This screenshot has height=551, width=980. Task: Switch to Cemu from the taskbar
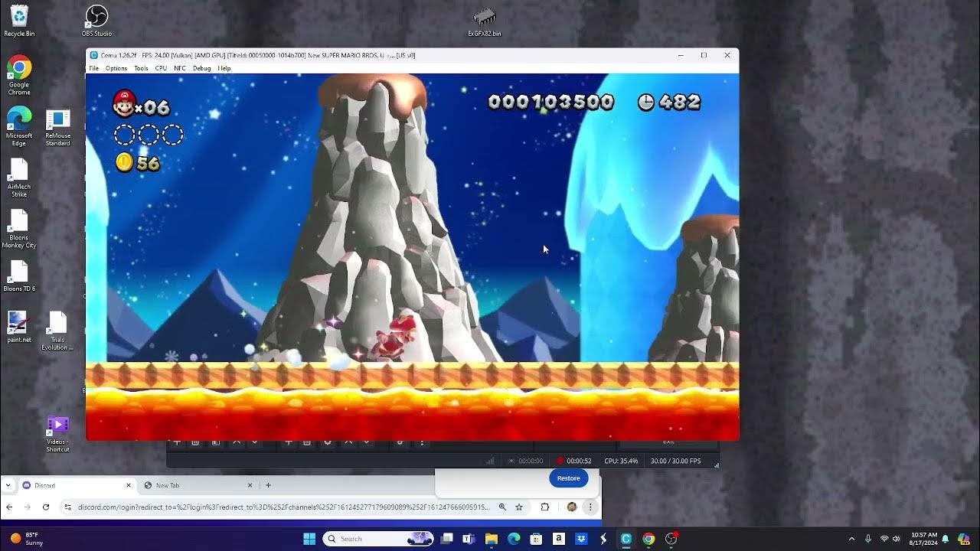(626, 539)
